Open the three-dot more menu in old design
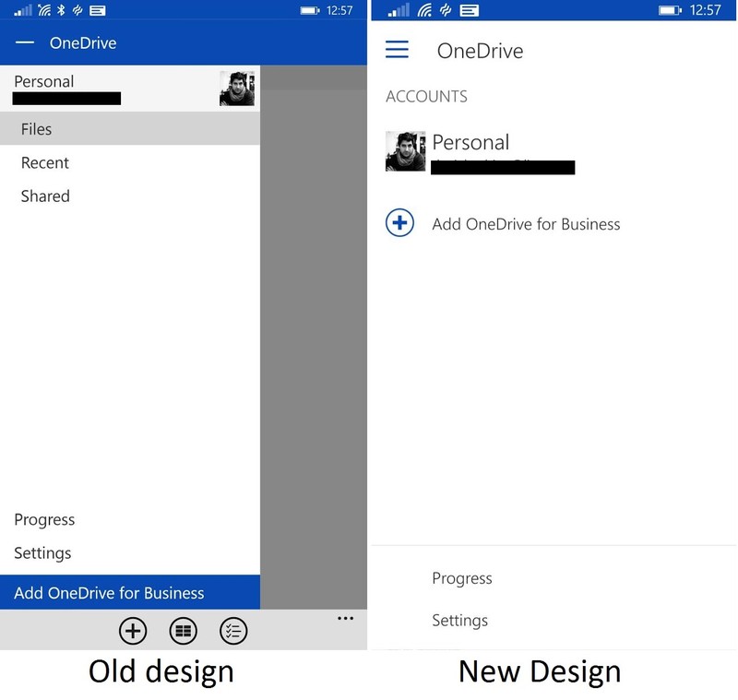Screen dimensions: 738x700 (x=345, y=618)
